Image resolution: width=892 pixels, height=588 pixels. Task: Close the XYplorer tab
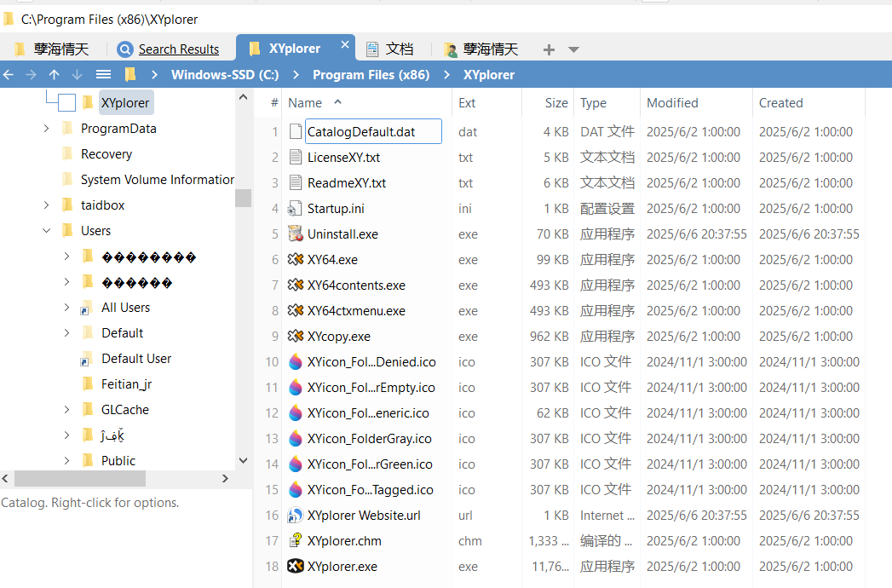(x=345, y=44)
